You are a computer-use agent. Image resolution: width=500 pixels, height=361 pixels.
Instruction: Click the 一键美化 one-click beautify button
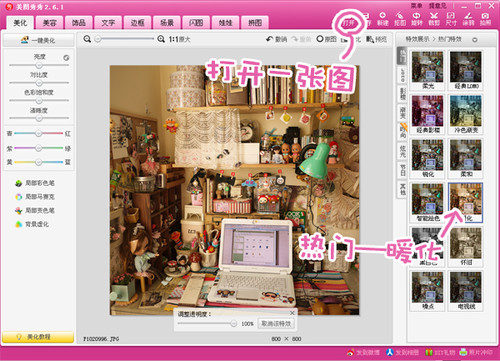[38, 40]
